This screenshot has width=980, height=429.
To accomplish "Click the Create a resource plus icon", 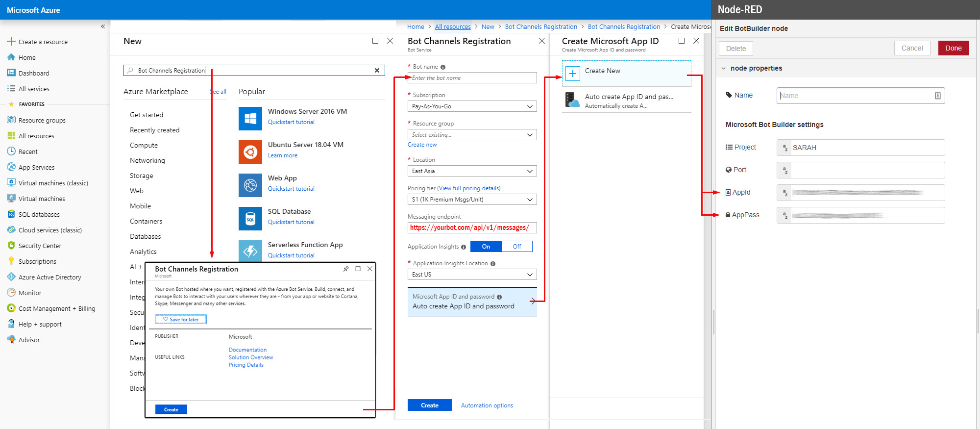I will click(11, 42).
